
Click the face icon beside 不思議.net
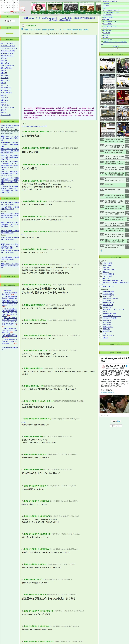(x=101, y=267)
